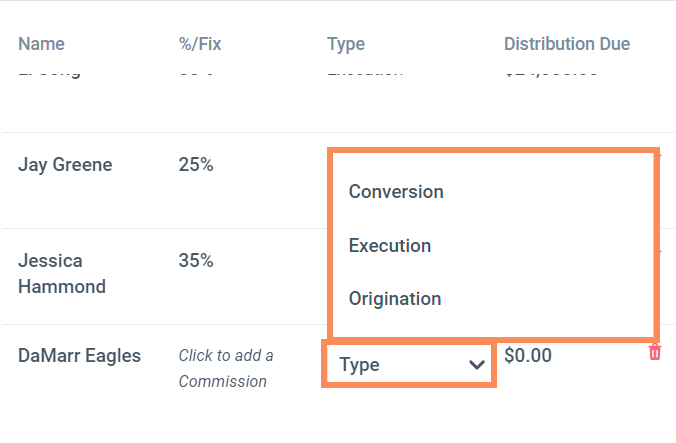Click the $0.00 distribution due amount
Image resolution: width=676 pixels, height=443 pixels.
pos(528,355)
